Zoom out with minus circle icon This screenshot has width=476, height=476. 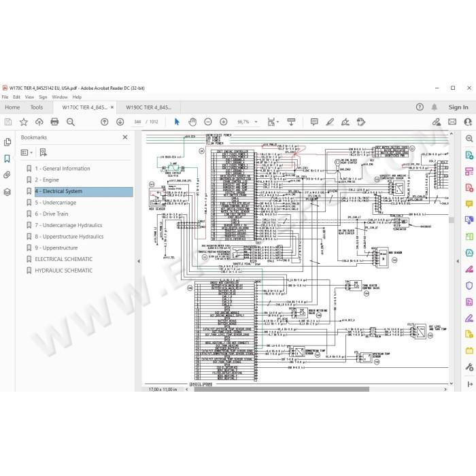pyautogui.click(x=208, y=122)
